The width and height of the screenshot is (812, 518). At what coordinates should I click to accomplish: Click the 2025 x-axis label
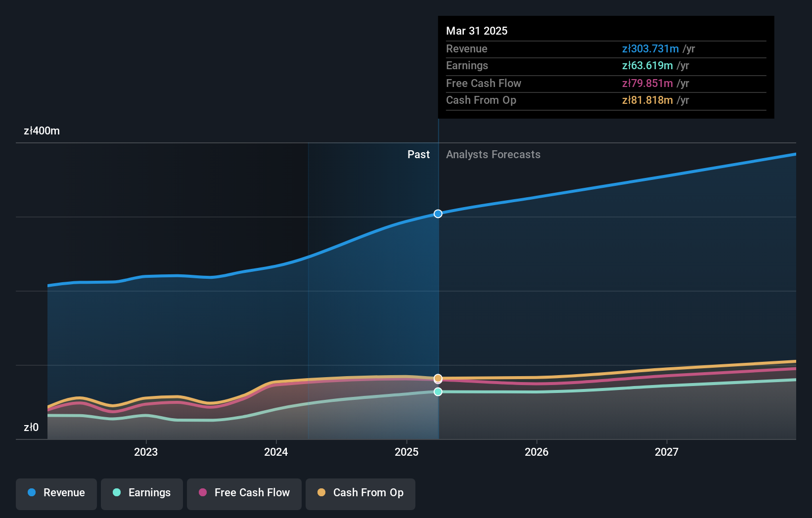(406, 452)
